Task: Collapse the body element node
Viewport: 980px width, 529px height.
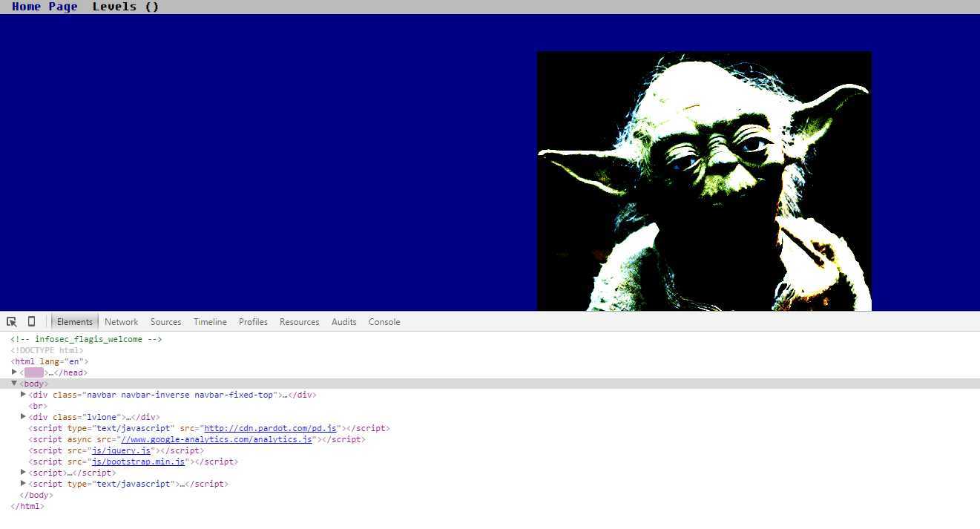Action: point(14,384)
